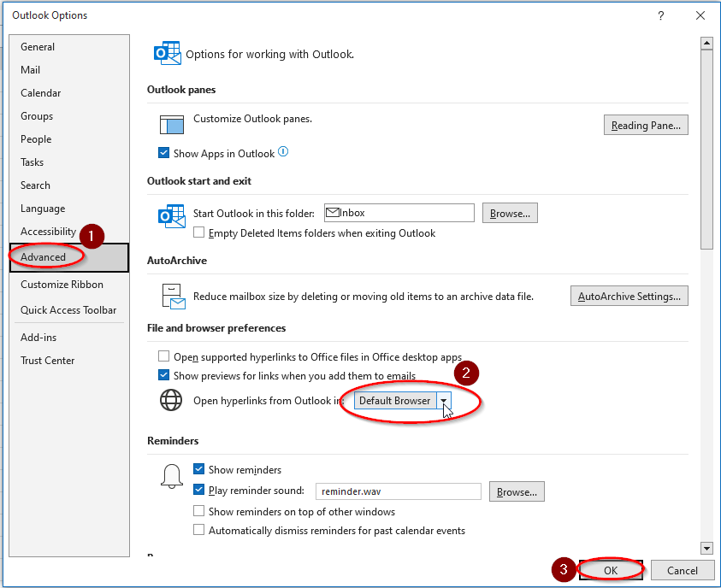
Task: Click the Outlook panes customization icon
Action: point(171,125)
